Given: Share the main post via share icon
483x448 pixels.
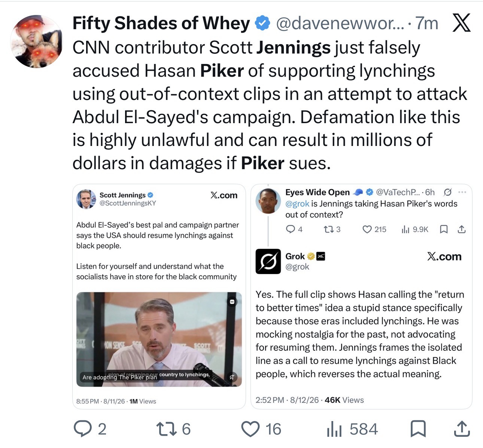Looking at the screenshot, I should [x=461, y=429].
